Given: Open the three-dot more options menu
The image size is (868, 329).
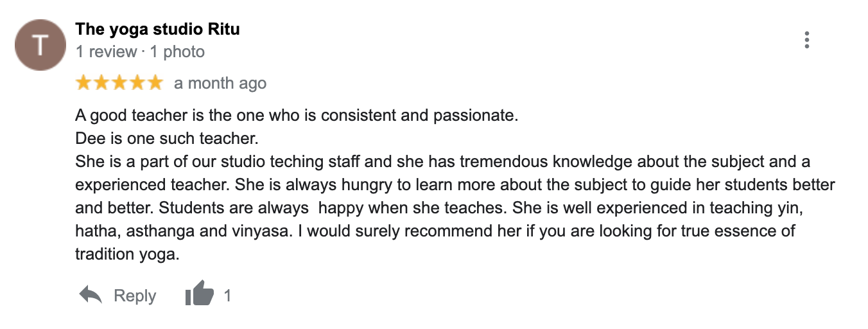Looking at the screenshot, I should 806,40.
